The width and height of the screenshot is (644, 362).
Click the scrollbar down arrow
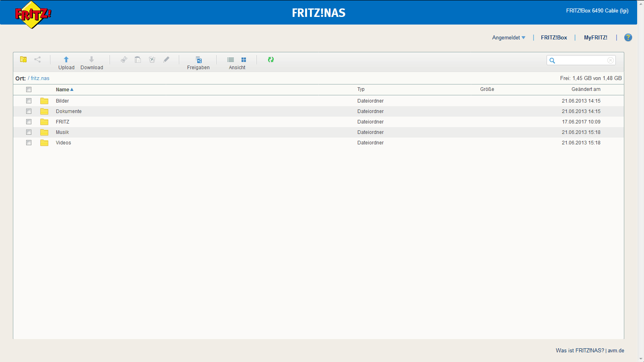point(641,359)
